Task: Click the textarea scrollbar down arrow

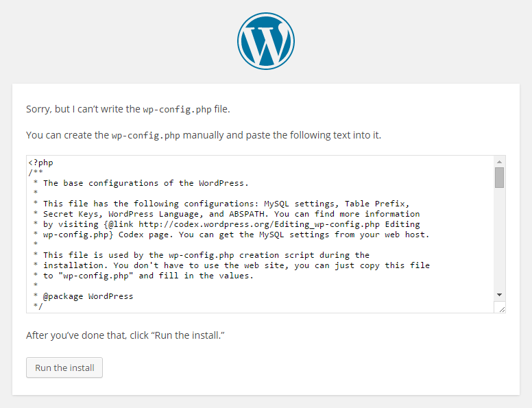Action: click(x=500, y=294)
